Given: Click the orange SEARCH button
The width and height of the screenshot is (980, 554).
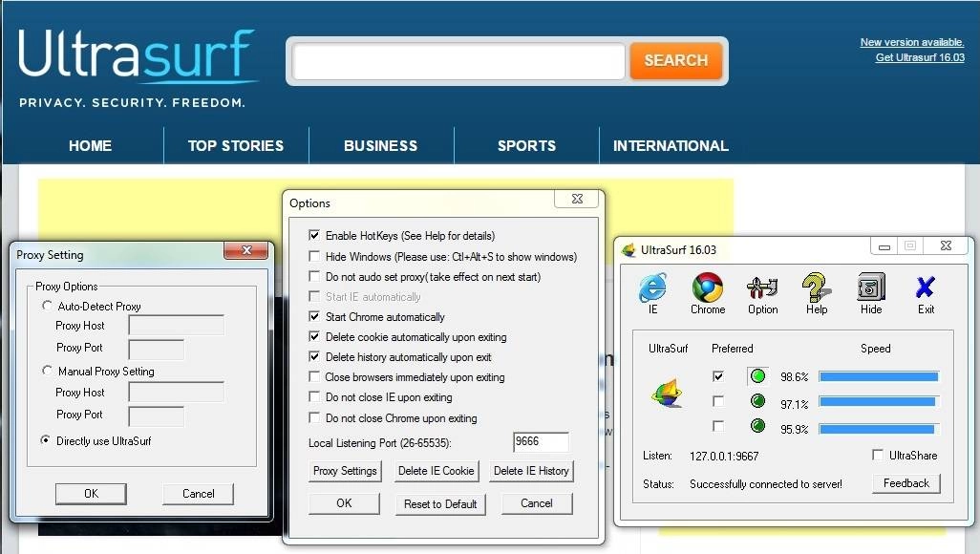Looking at the screenshot, I should point(675,60).
